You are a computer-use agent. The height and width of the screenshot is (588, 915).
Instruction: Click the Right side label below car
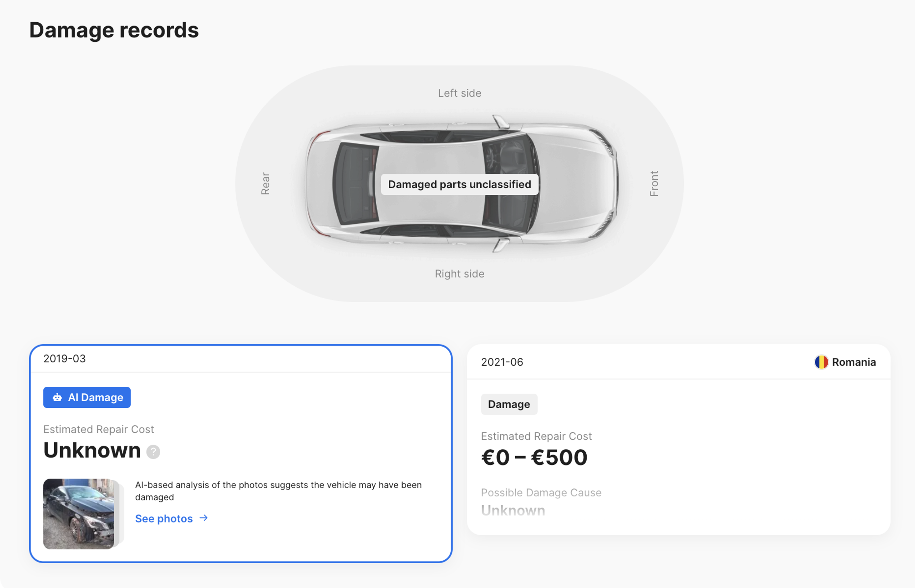point(459,274)
